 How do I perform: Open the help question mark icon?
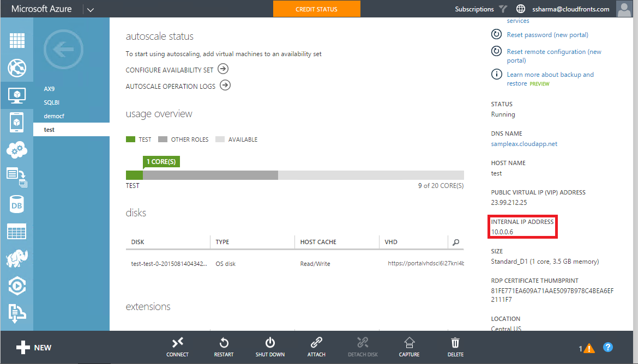pos(608,347)
